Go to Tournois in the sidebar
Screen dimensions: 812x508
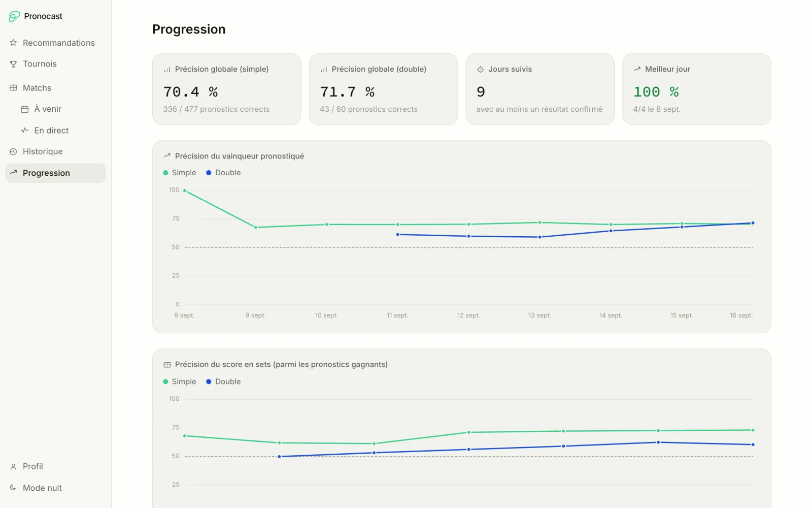tap(55, 64)
